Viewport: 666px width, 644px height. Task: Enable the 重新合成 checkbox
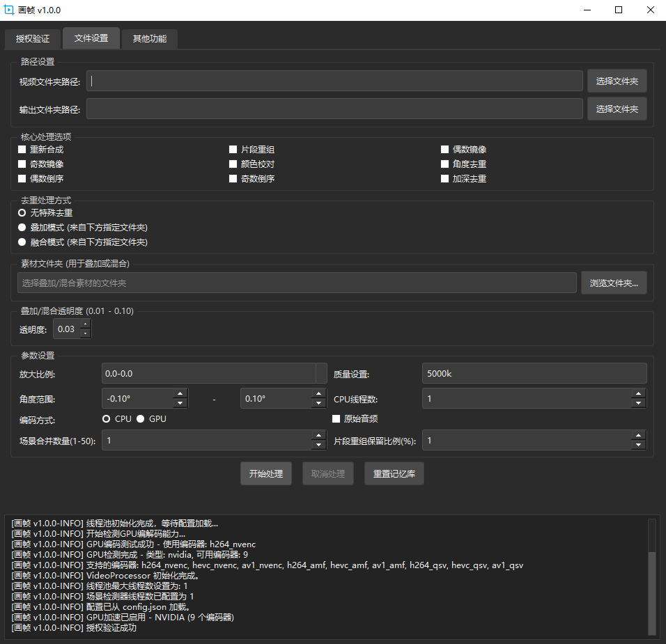[x=22, y=150]
